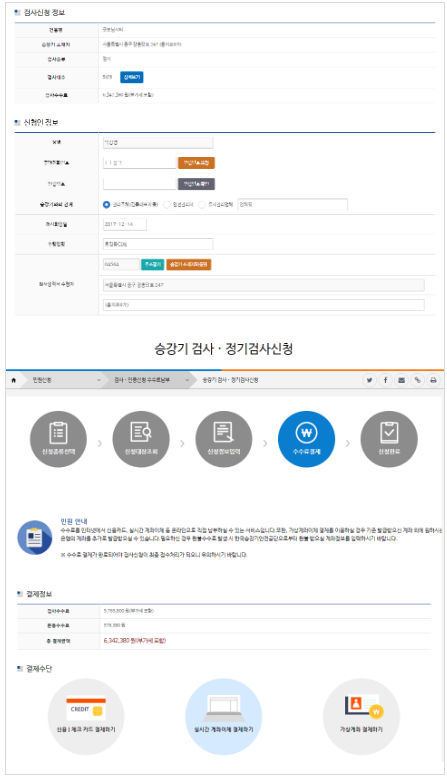The image size is (447, 779).
Task: Click the green 주소찾기 button
Action: 152,264
